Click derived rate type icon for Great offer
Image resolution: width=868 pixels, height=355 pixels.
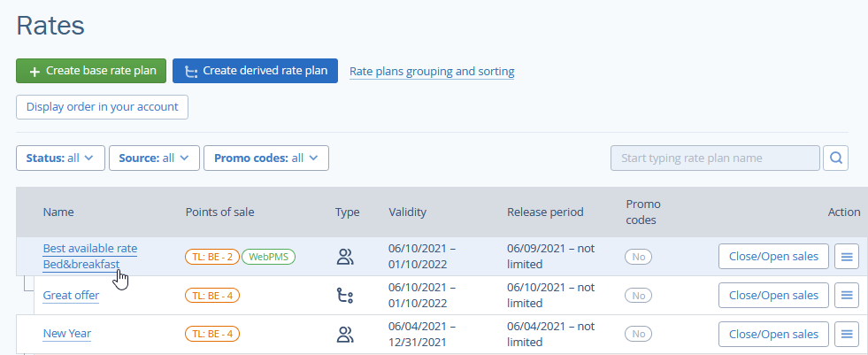pos(345,296)
